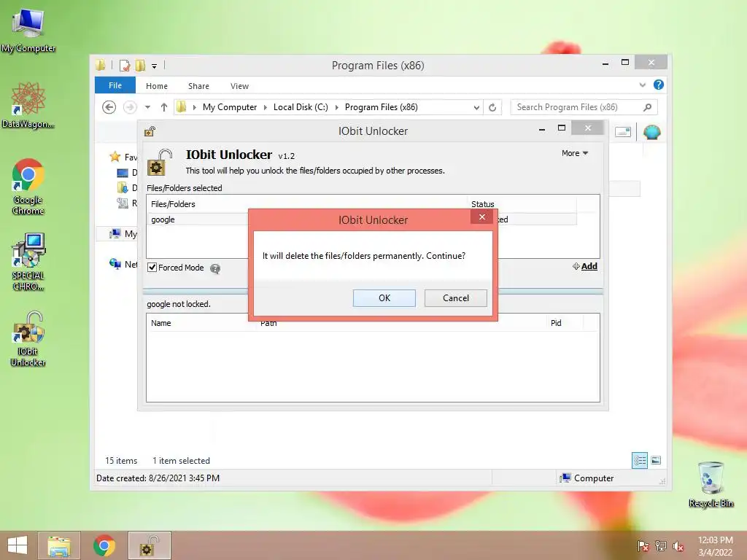Click Local Disk (C:) breadcrumb
The width and height of the screenshot is (747, 560).
pyautogui.click(x=301, y=107)
